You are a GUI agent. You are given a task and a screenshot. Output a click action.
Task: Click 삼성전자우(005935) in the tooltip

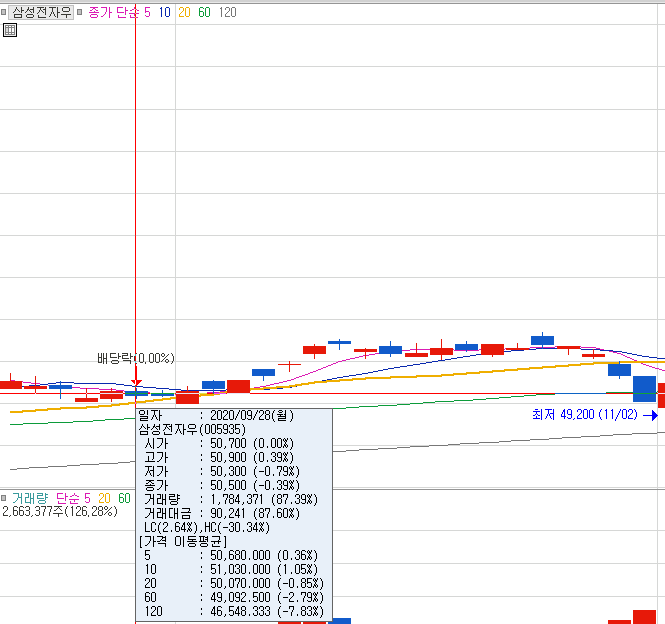[192, 429]
